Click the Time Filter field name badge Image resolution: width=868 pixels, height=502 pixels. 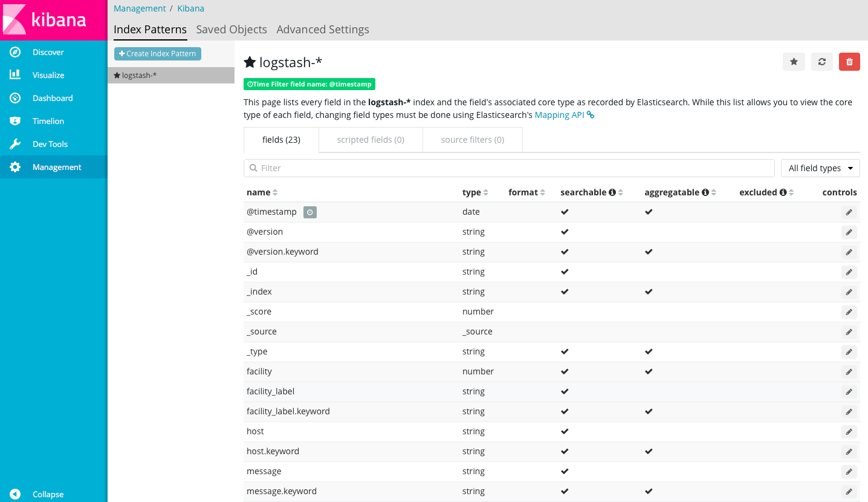pos(309,84)
